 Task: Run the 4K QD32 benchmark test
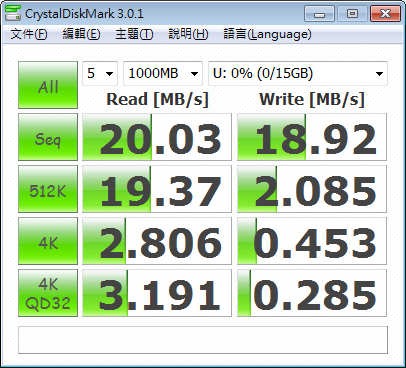(48, 293)
